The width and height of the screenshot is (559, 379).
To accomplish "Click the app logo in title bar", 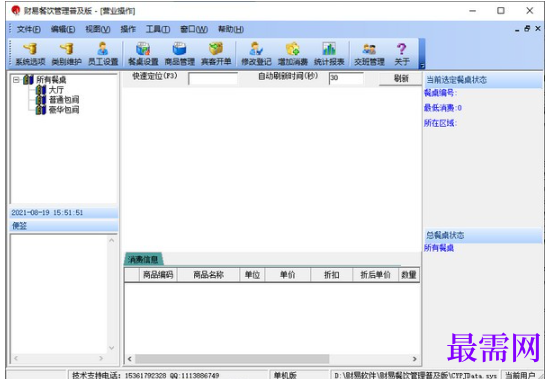I will 15,11.
